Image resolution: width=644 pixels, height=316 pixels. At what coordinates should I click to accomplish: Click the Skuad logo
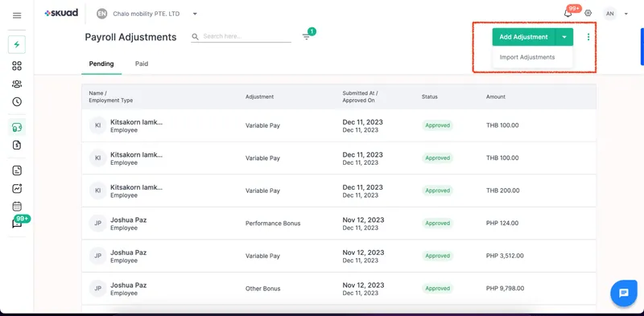61,13
